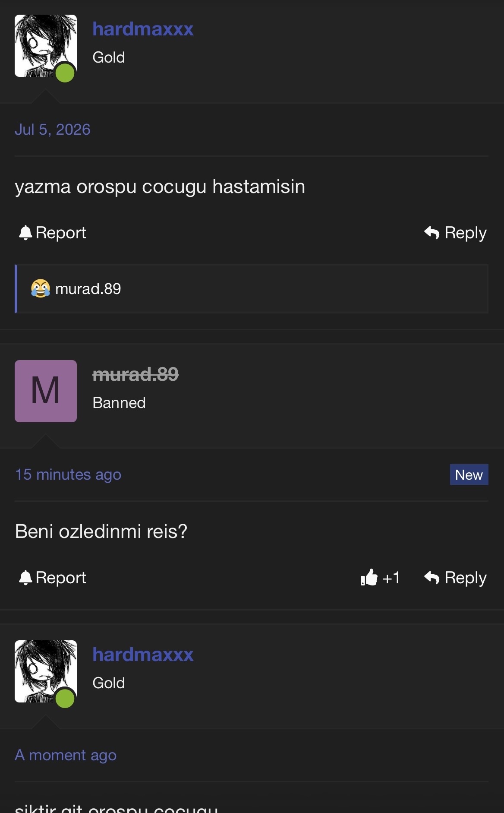This screenshot has height=813, width=504.
Task: Open the "A moment ago" timestamp link
Action: 66,755
